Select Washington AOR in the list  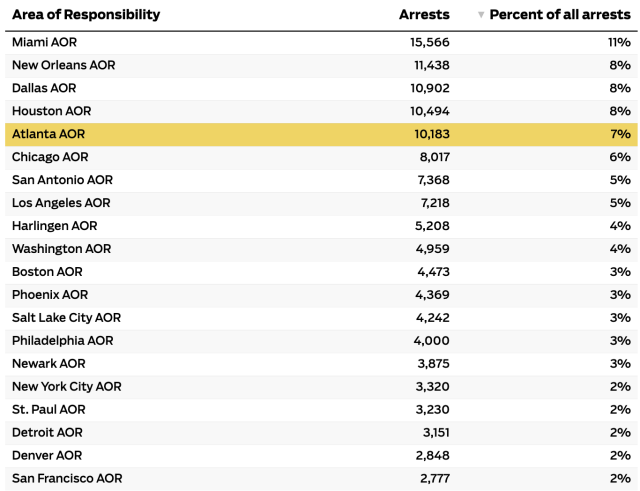click(61, 249)
